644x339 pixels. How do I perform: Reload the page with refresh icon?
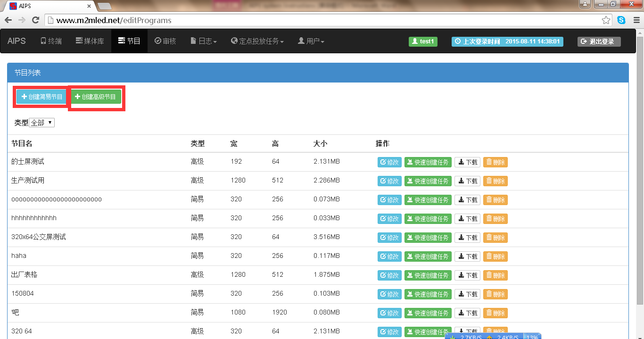click(x=35, y=20)
